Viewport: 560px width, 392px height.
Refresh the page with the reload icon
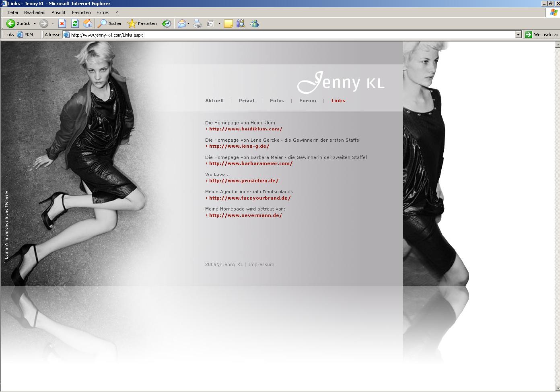(75, 24)
